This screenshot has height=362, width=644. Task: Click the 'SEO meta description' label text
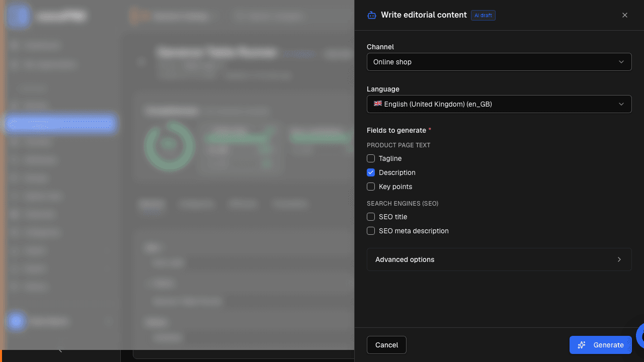coord(414,231)
